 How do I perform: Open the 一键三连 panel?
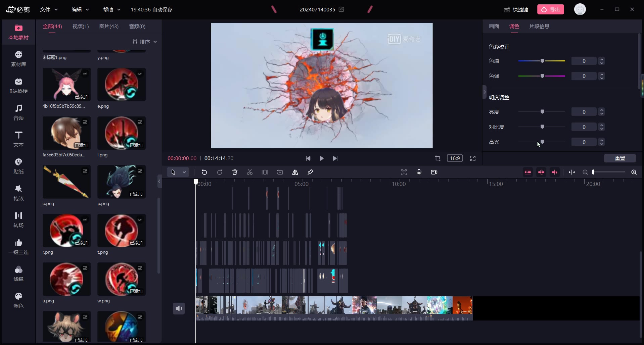click(18, 247)
